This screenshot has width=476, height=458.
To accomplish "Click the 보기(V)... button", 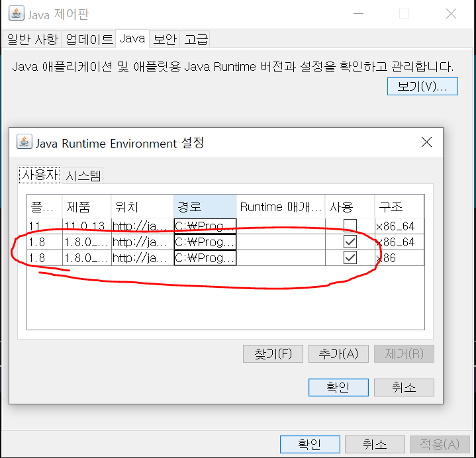I will tap(422, 87).
